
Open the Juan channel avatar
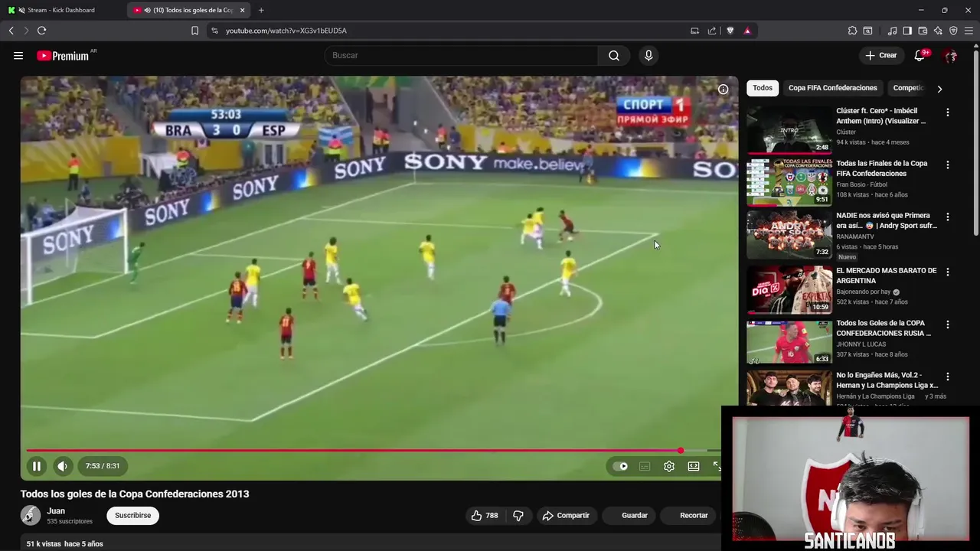31,515
